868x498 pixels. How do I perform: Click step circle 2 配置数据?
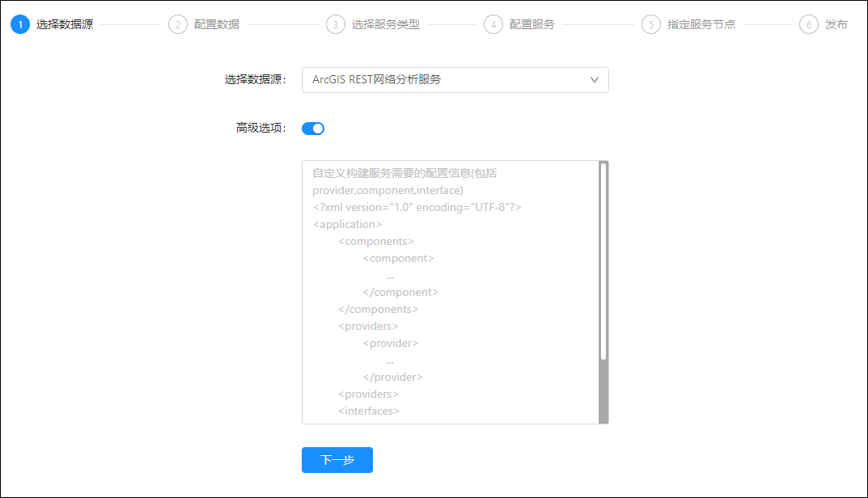[x=177, y=24]
